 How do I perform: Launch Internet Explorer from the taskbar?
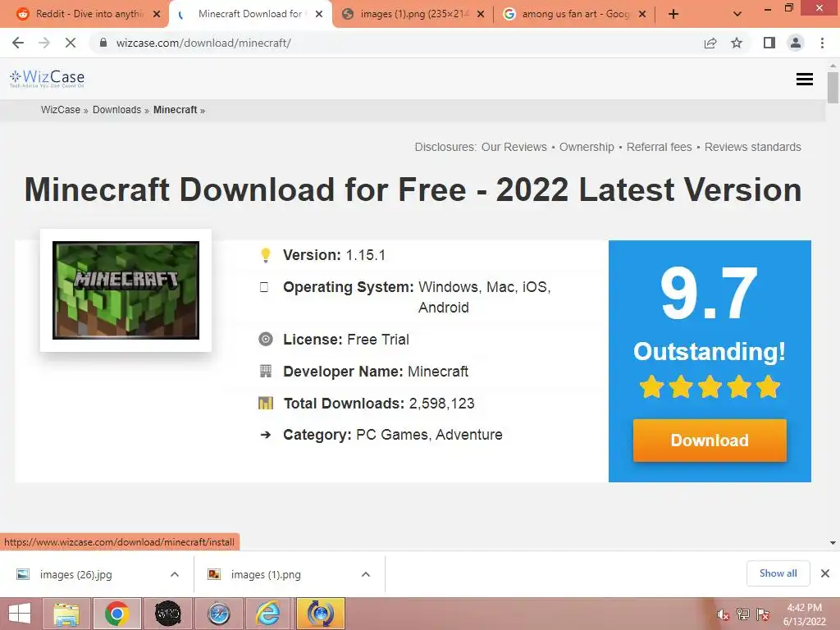tap(268, 614)
